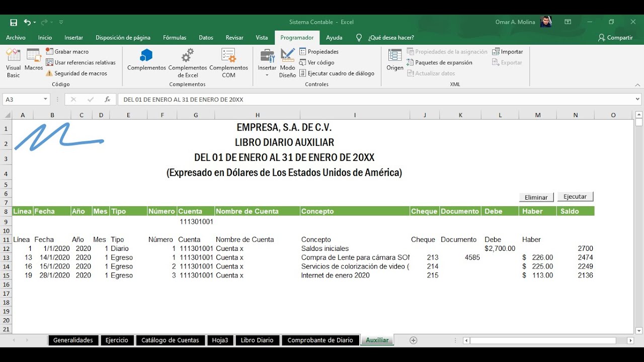Open the Libro Diario sheet

(x=257, y=340)
